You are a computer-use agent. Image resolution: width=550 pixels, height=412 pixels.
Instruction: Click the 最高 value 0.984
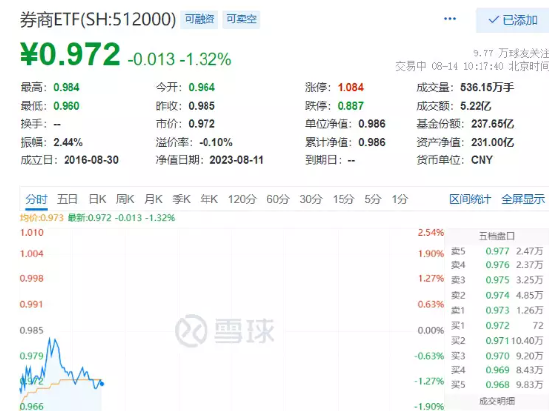(66, 87)
